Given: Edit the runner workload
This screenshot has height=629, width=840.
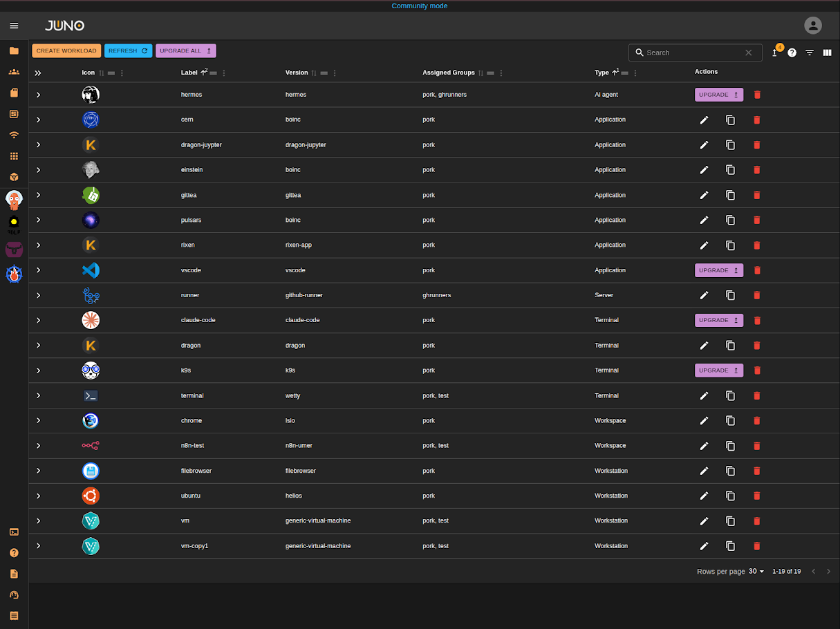Looking at the screenshot, I should tap(704, 295).
